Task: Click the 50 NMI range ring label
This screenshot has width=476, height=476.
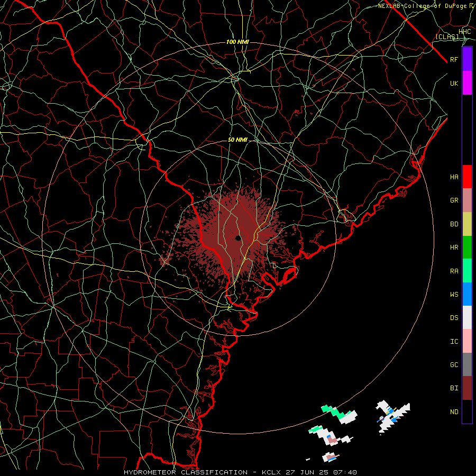Action: 237,140
